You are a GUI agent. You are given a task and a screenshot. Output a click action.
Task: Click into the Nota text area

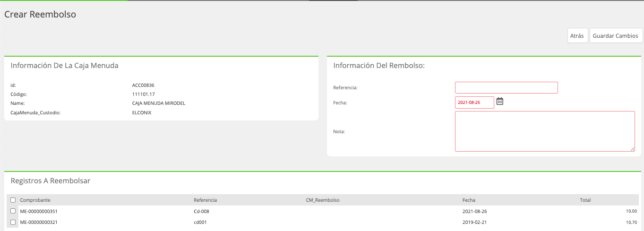545,131
